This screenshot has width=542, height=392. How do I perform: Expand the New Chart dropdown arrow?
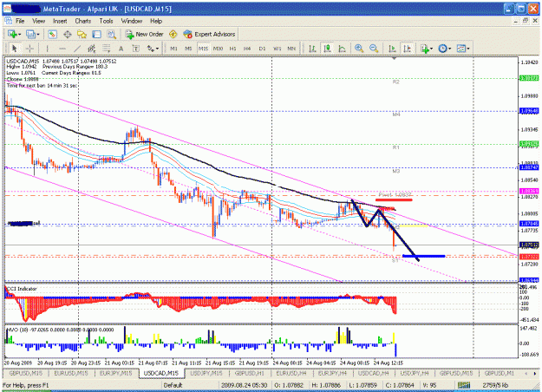[x=19, y=34]
